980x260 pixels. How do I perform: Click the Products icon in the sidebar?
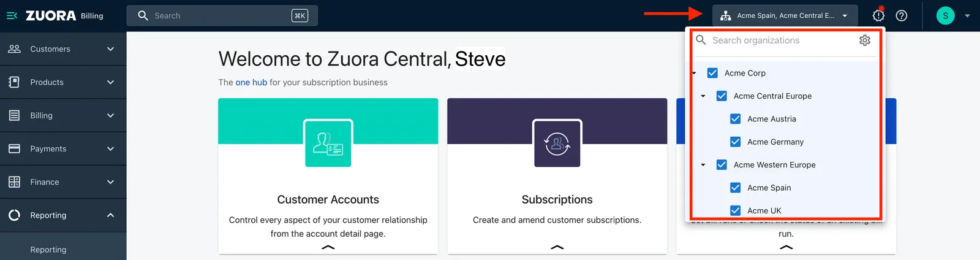click(14, 82)
